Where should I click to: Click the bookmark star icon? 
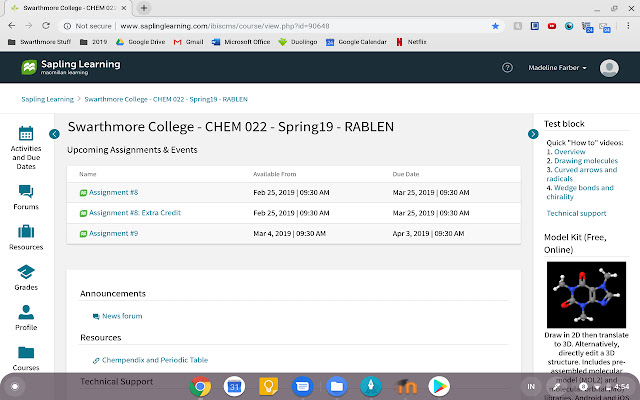[x=495, y=26]
